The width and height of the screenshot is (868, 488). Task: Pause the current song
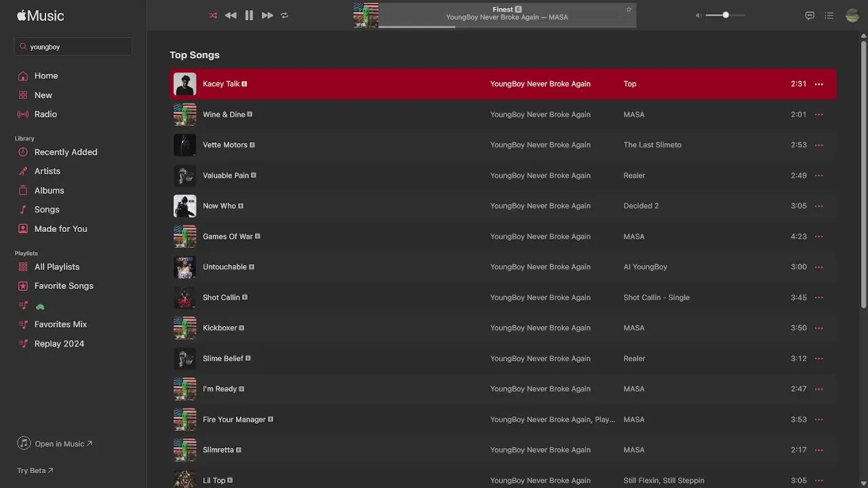(x=249, y=15)
